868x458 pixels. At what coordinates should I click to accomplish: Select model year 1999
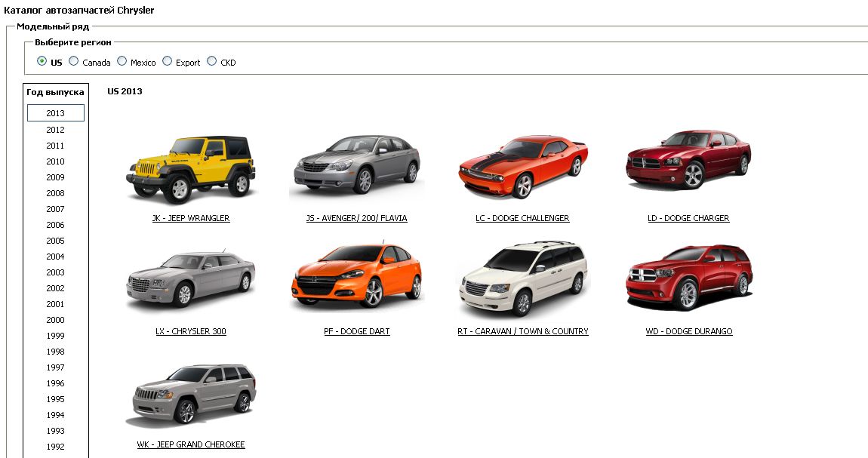(x=55, y=336)
